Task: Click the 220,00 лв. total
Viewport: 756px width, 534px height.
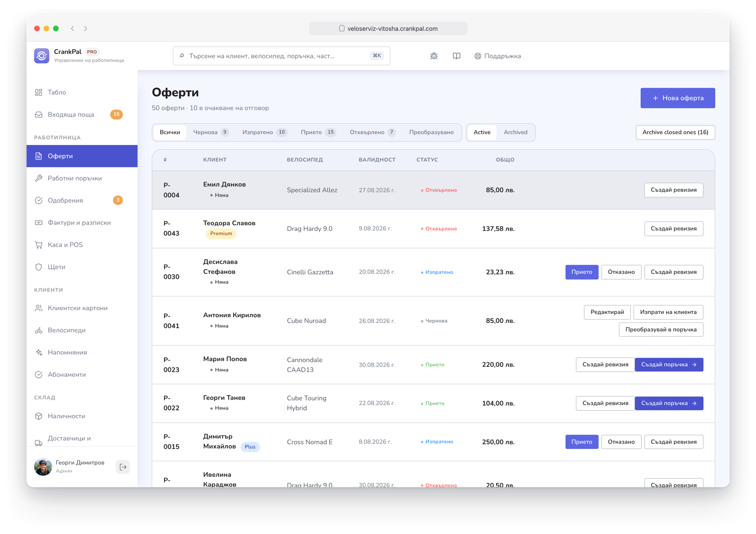Action: (498, 365)
